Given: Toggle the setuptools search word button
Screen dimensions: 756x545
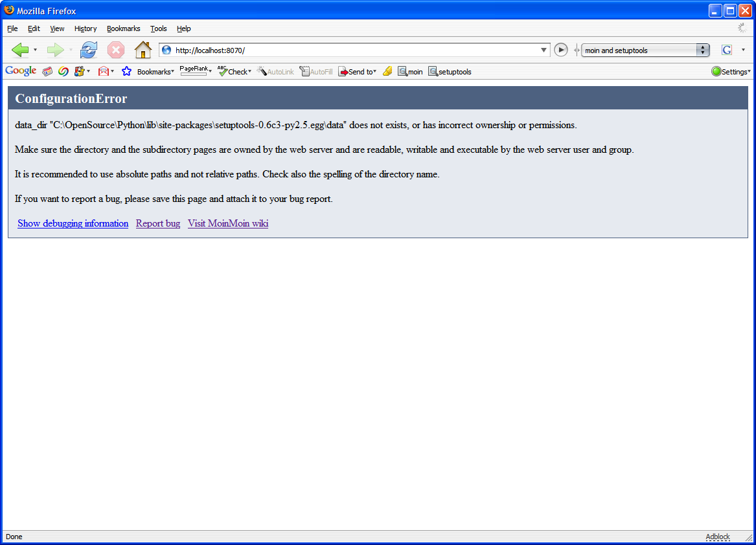Looking at the screenshot, I should coord(450,71).
